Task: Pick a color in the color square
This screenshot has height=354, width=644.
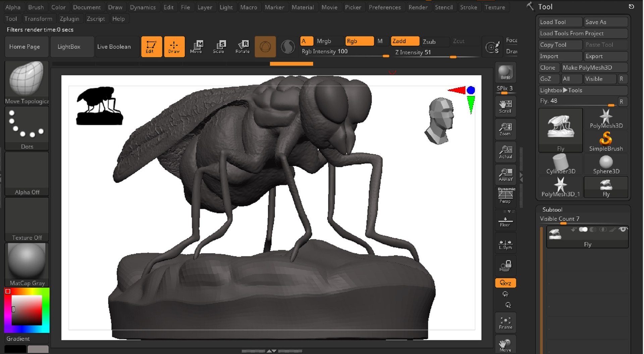Action: (27, 310)
